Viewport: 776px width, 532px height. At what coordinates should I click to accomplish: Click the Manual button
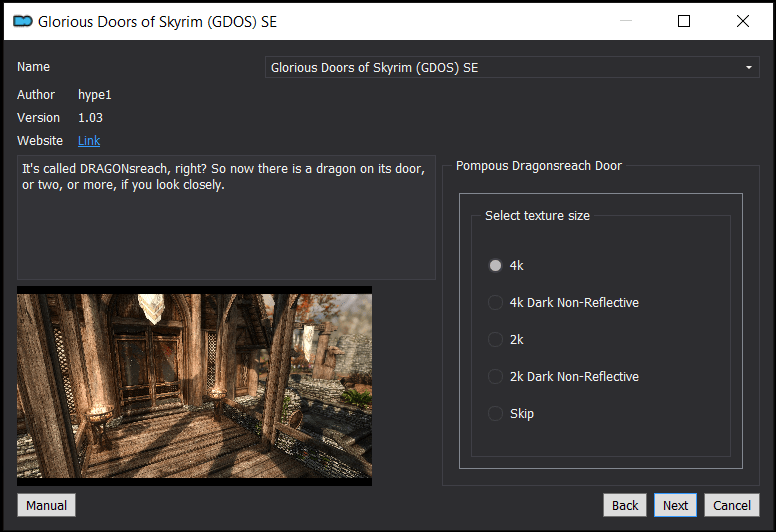pyautogui.click(x=47, y=505)
